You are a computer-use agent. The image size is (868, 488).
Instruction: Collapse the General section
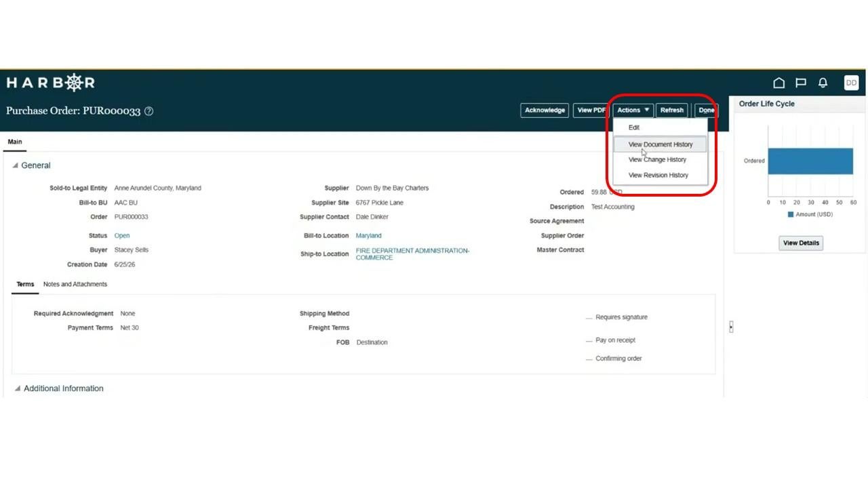[16, 165]
